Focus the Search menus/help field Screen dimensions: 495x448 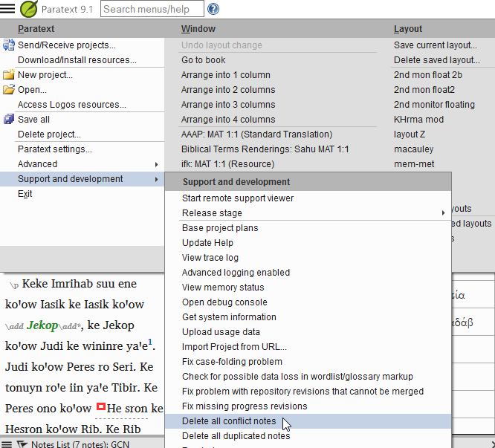click(152, 9)
